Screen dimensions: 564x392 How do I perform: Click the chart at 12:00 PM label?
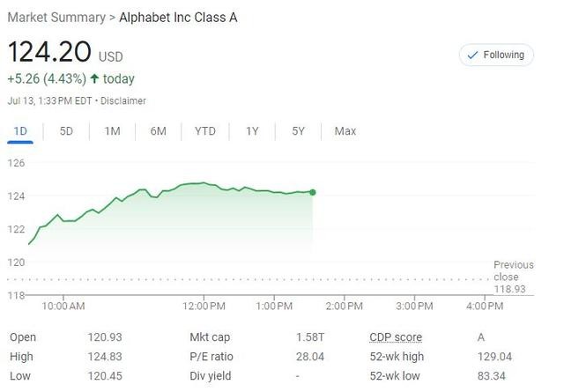204,306
